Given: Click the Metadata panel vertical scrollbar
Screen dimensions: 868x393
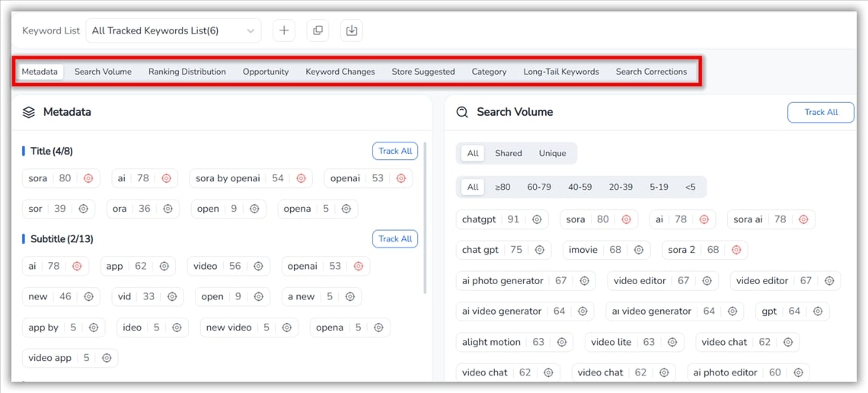Looking at the screenshot, I should [x=424, y=221].
